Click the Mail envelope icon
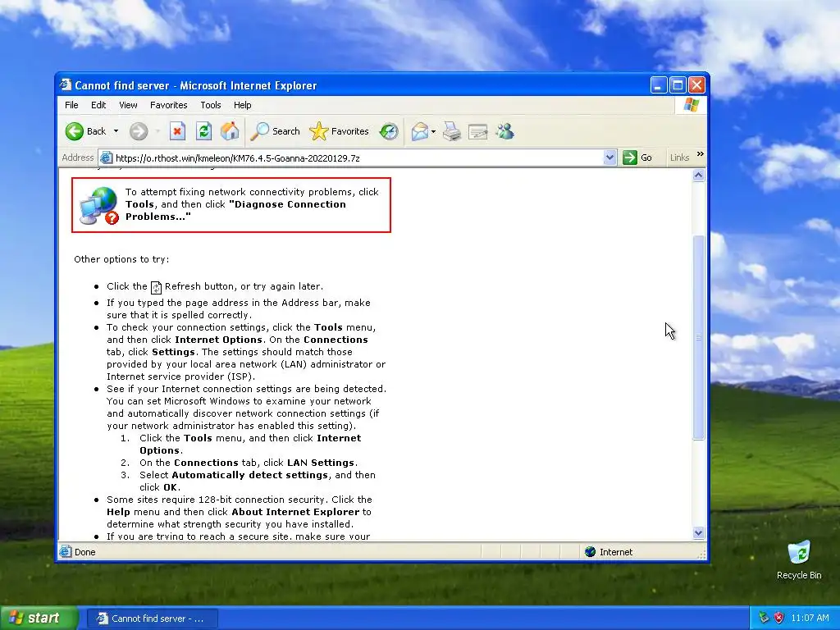840x630 pixels. coord(420,131)
